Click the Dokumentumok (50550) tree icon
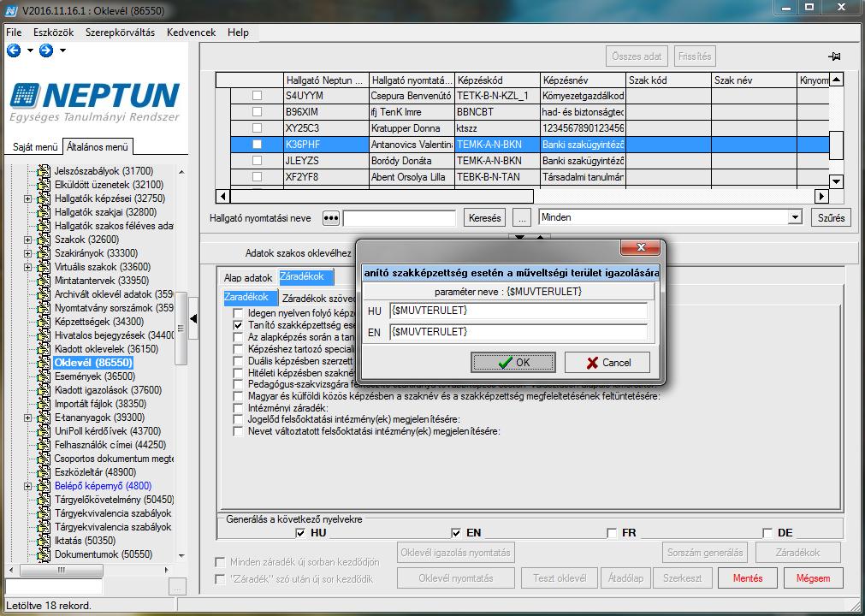 [44, 554]
